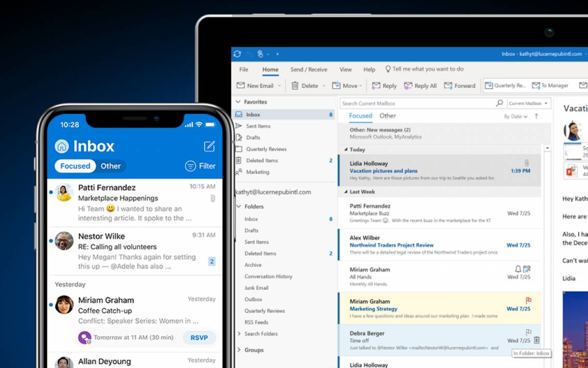Tap Nestor Wilke avatar on phone
588x368 pixels.
[64, 241]
